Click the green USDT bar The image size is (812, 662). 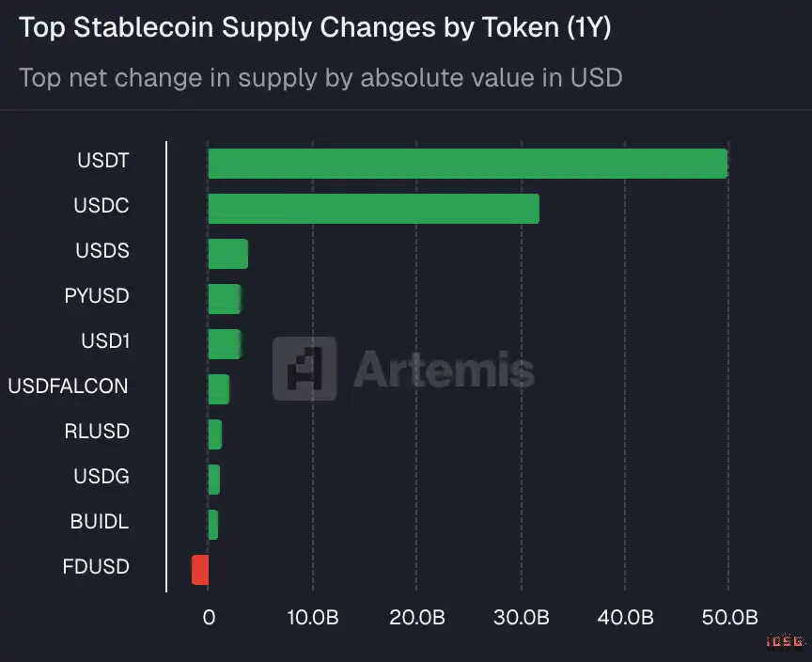tap(467, 164)
